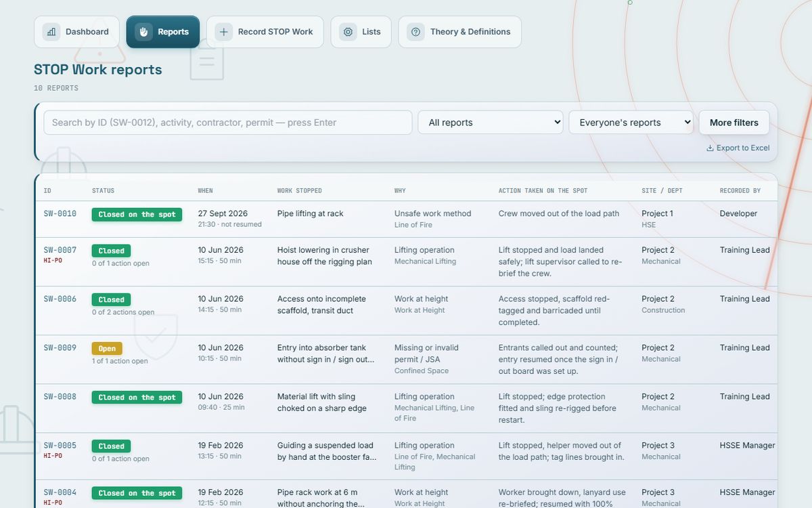812x508 pixels.
Task: Click Closed on the spot badge for SW-0004
Action: point(137,493)
